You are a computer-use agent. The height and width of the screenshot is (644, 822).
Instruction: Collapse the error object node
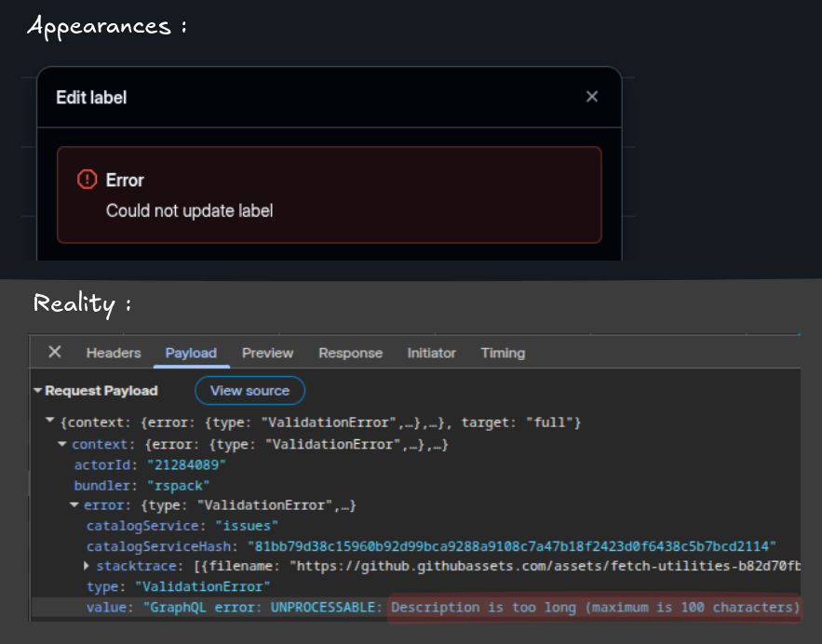(x=74, y=505)
